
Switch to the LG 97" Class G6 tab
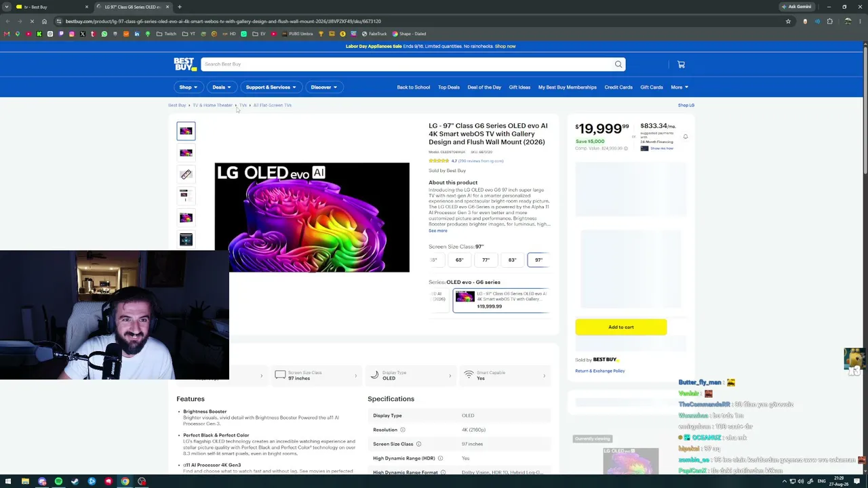pyautogui.click(x=133, y=7)
